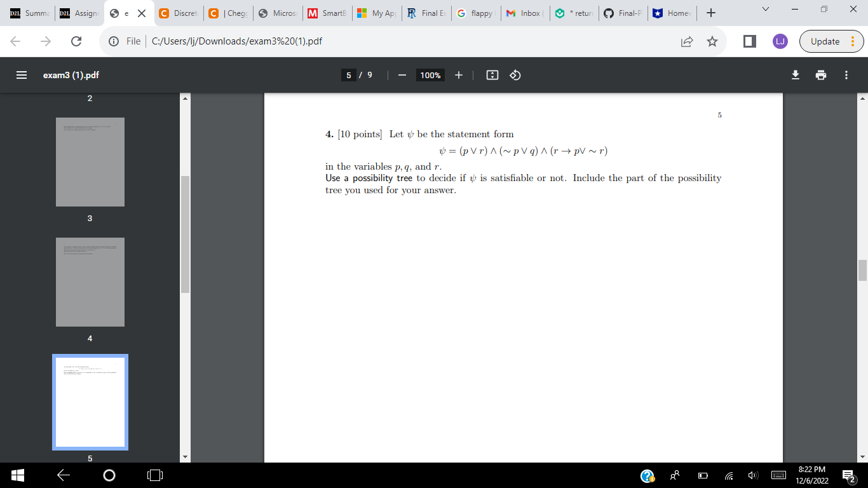
Task: Switch to the My Ap tab
Action: coord(376,13)
